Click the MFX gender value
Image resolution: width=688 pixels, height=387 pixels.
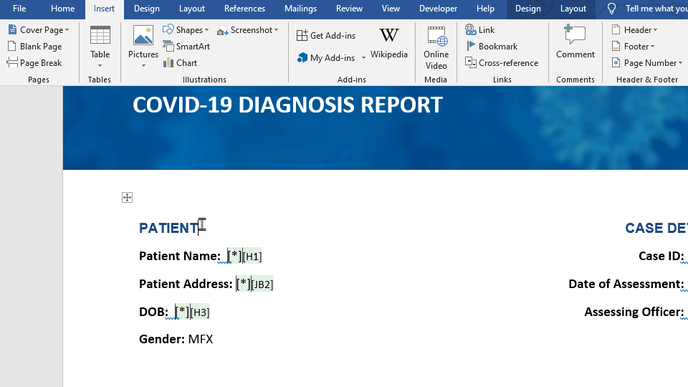point(201,340)
